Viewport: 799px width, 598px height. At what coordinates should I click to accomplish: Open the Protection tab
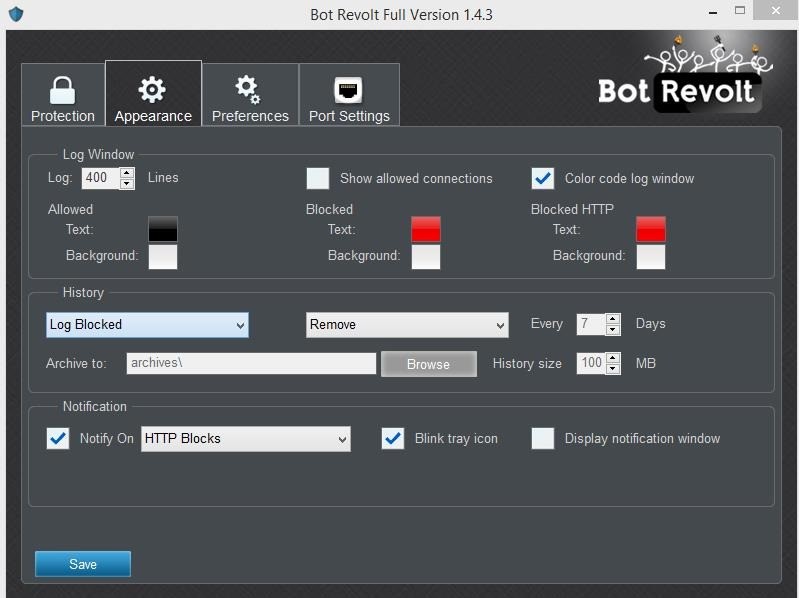[63, 95]
